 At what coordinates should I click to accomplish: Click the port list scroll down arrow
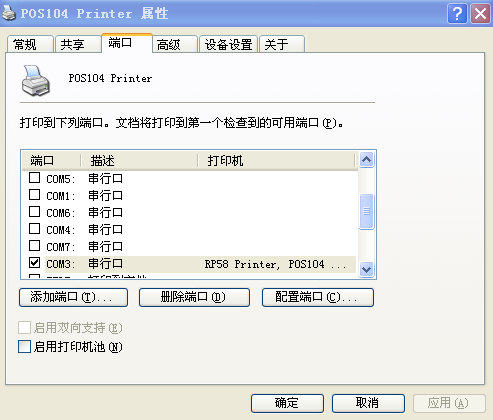[x=367, y=269]
